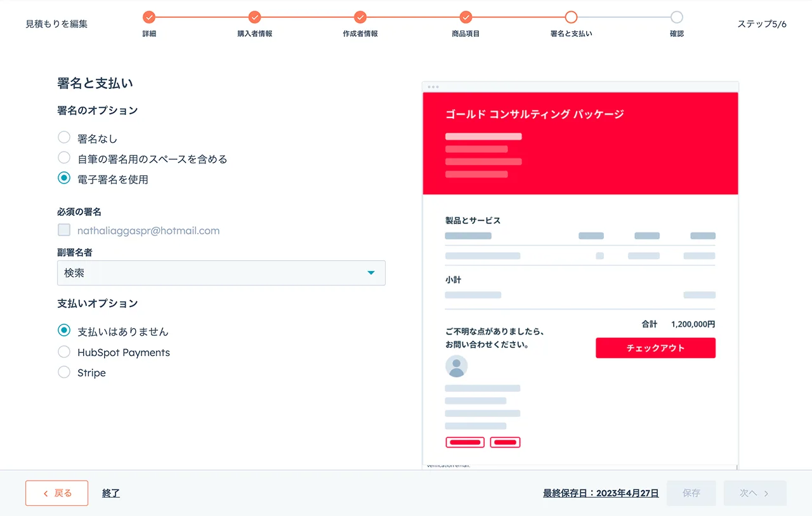
Task: Click the 副署名者 dropdown arrow
Action: click(371, 273)
